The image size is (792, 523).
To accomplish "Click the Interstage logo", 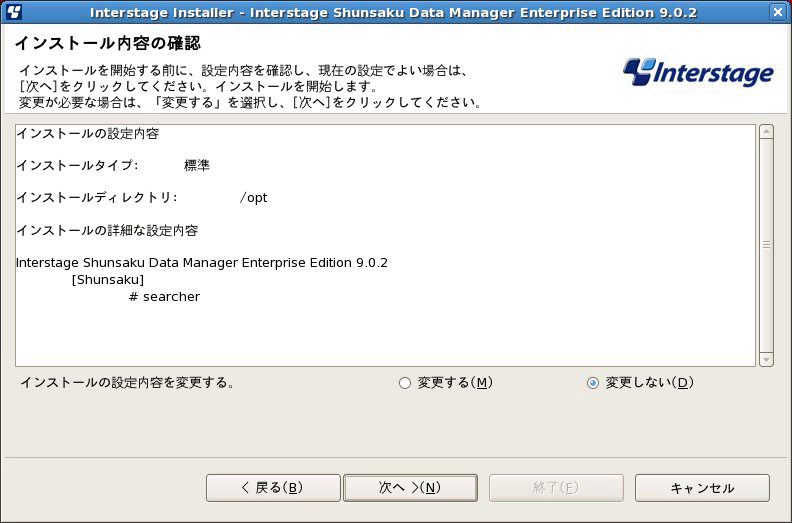I will pyautogui.click(x=698, y=73).
